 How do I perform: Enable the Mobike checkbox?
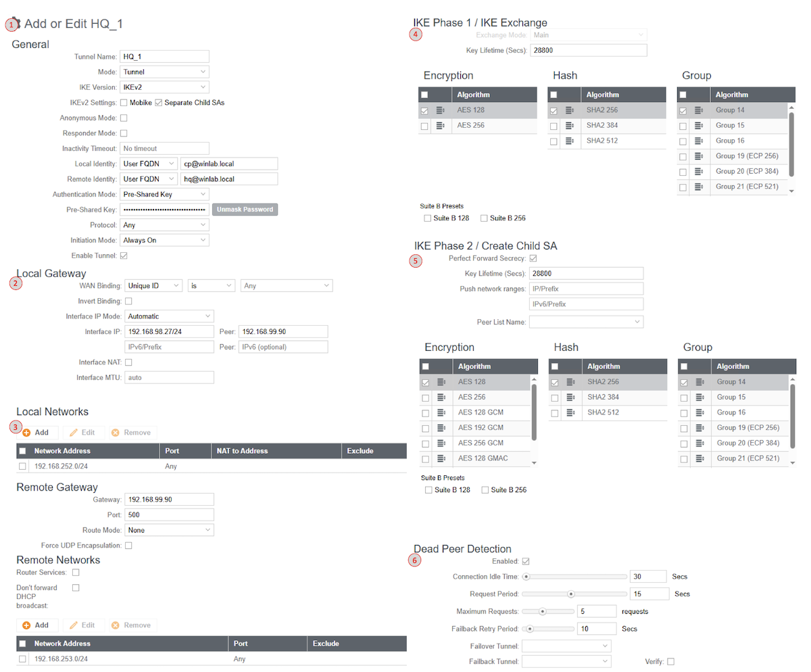pos(125,102)
